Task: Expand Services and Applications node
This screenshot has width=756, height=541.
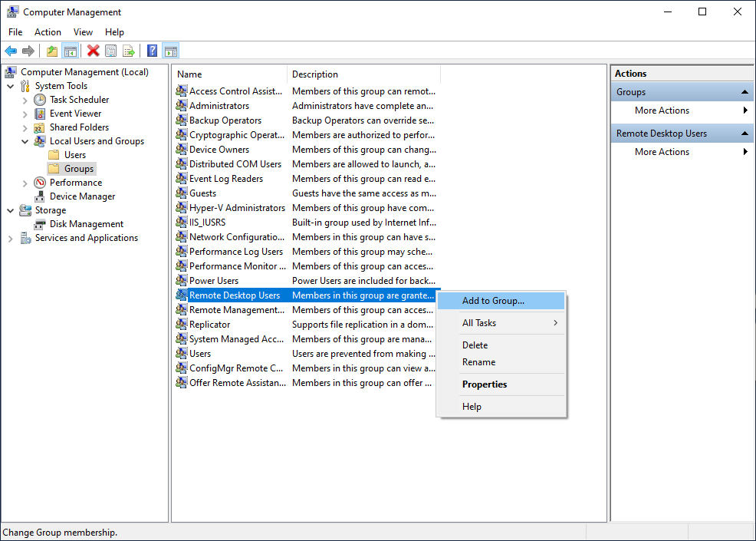Action: click(11, 239)
